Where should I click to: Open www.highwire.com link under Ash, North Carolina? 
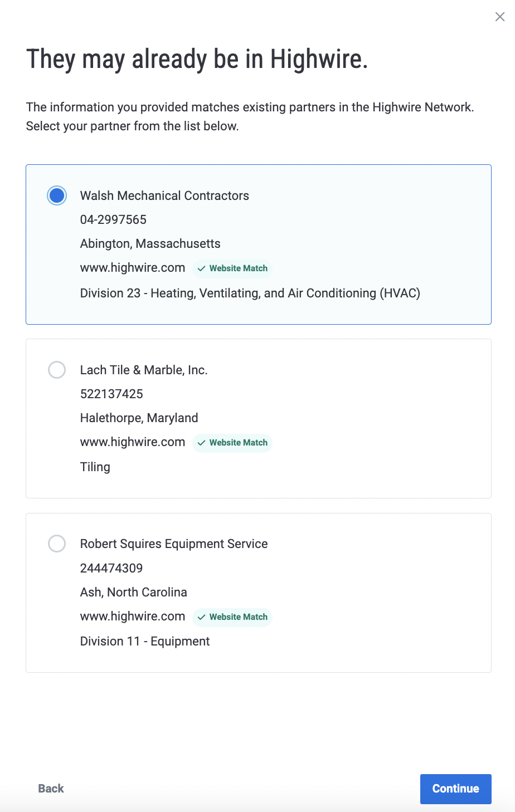coord(133,617)
